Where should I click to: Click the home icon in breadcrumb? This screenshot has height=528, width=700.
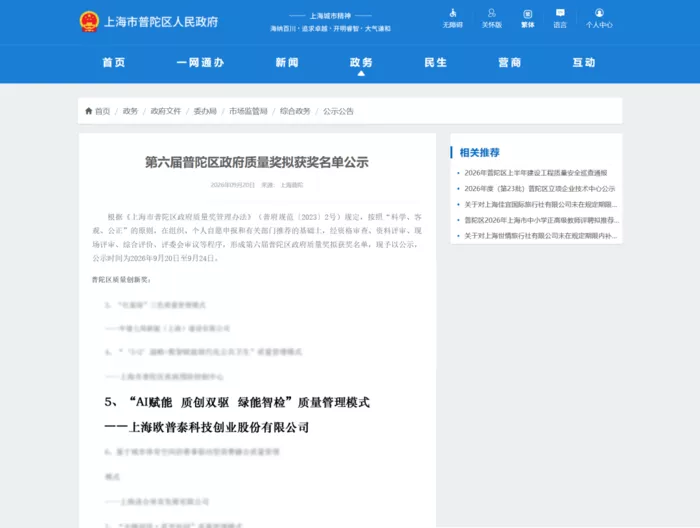click(x=88, y=111)
